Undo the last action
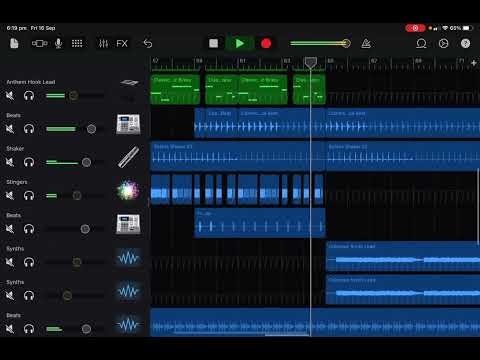 [148, 43]
